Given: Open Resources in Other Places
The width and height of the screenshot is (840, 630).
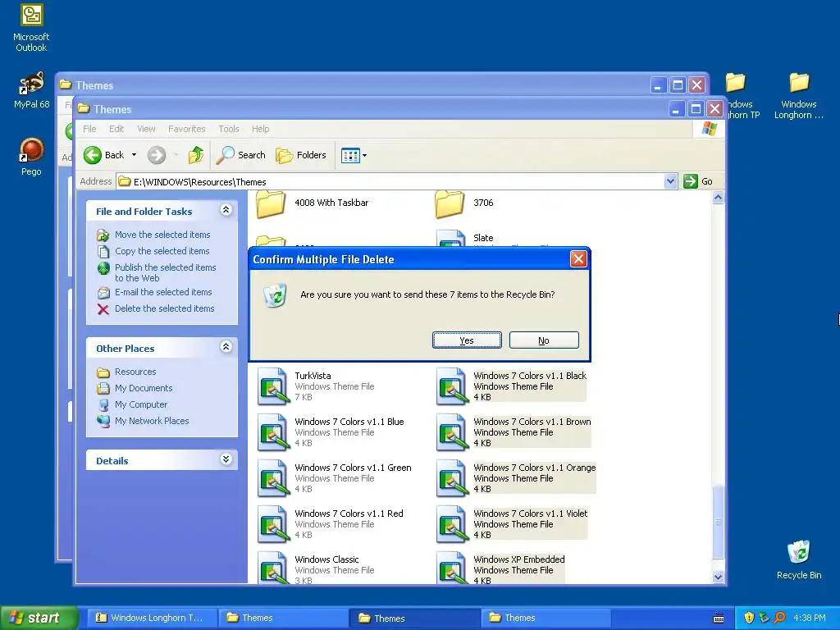Looking at the screenshot, I should click(135, 372).
